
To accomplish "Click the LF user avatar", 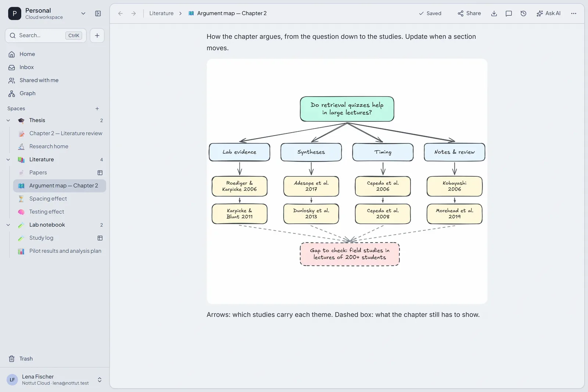I will pyautogui.click(x=12, y=380).
